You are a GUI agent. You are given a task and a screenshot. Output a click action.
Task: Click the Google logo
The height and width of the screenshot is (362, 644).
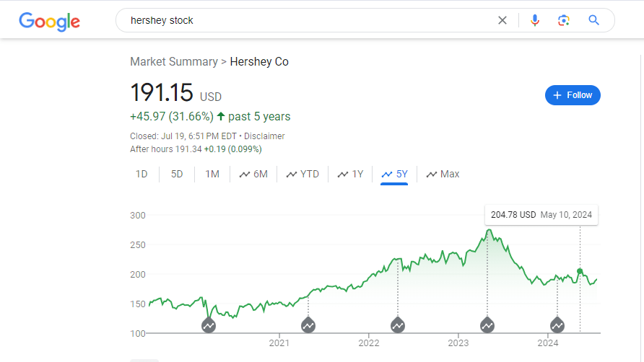point(49,21)
